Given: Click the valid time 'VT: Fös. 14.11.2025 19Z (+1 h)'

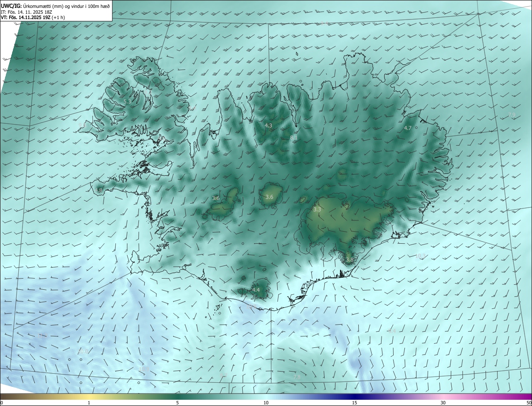Looking at the screenshot, I should point(33,17).
